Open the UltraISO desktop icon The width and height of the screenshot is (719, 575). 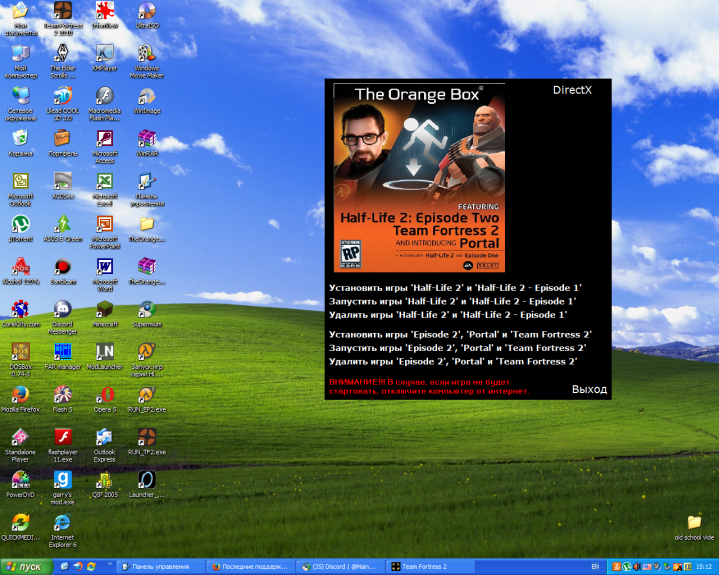[147, 12]
